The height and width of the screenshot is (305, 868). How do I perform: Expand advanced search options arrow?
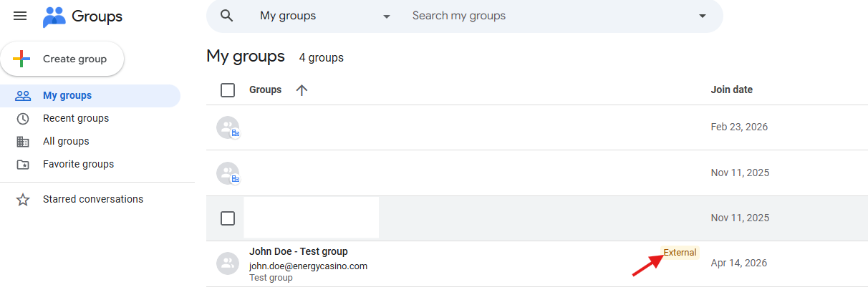pos(702,16)
